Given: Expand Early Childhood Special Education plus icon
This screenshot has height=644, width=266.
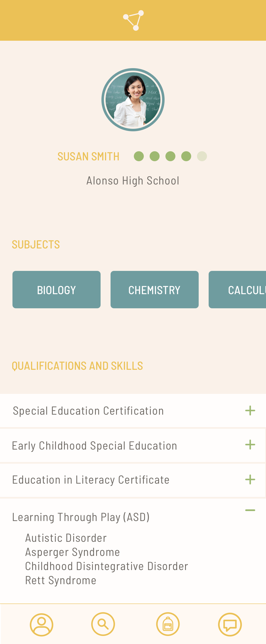Looking at the screenshot, I should (x=250, y=445).
